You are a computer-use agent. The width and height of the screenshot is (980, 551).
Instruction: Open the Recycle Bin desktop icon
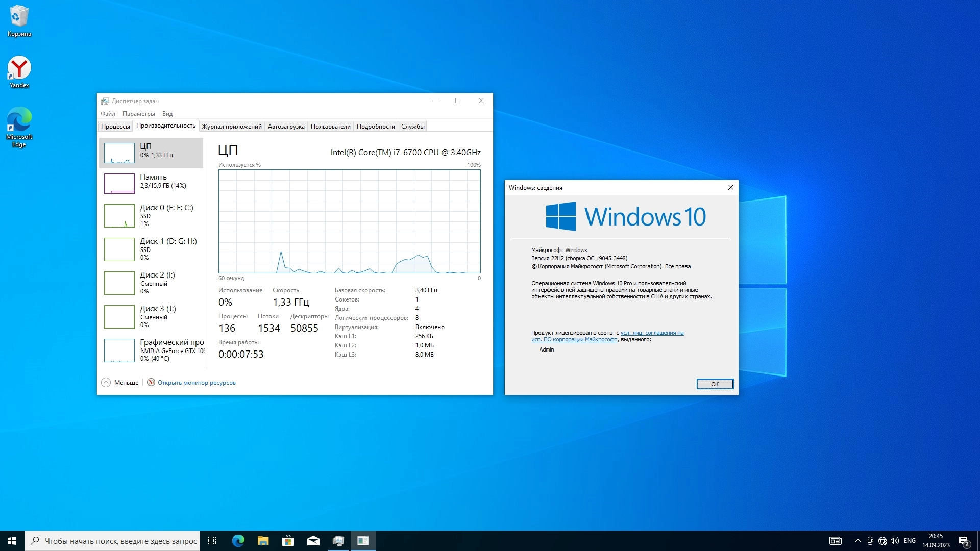tap(19, 20)
